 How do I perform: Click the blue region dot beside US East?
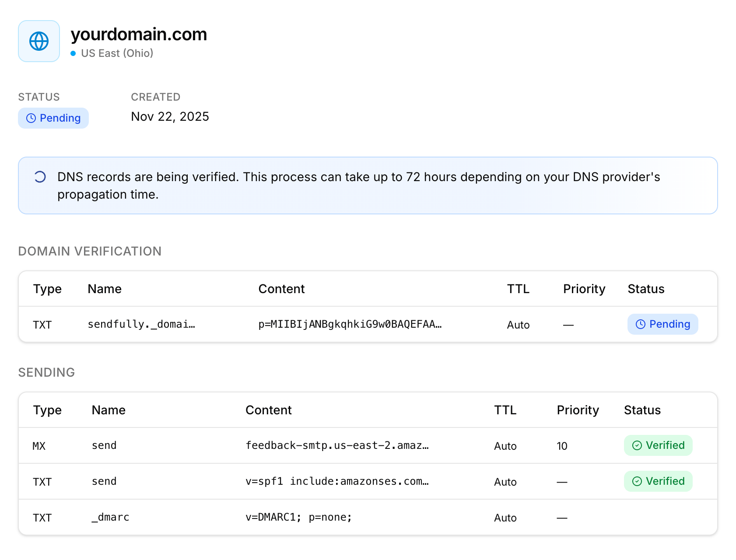tap(73, 53)
